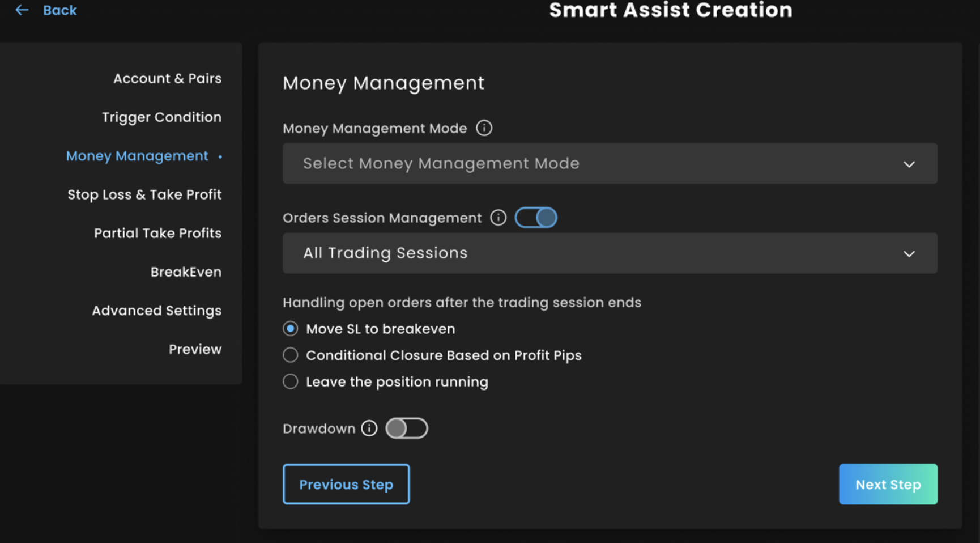Expand the All Trading Sessions dropdown
This screenshot has width=980, height=543.
(x=609, y=253)
